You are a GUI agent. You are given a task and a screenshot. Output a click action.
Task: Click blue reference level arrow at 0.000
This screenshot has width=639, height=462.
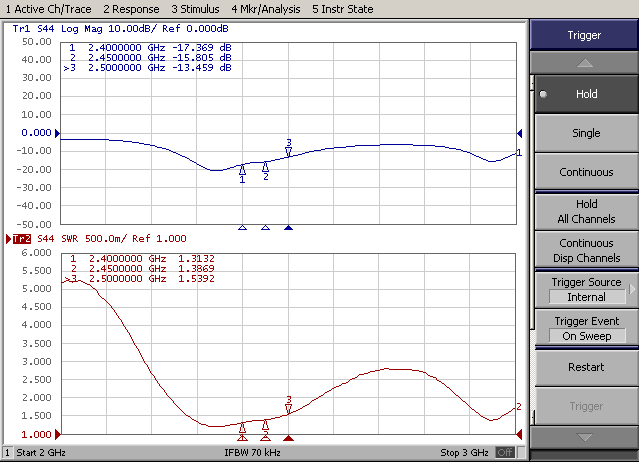57,133
